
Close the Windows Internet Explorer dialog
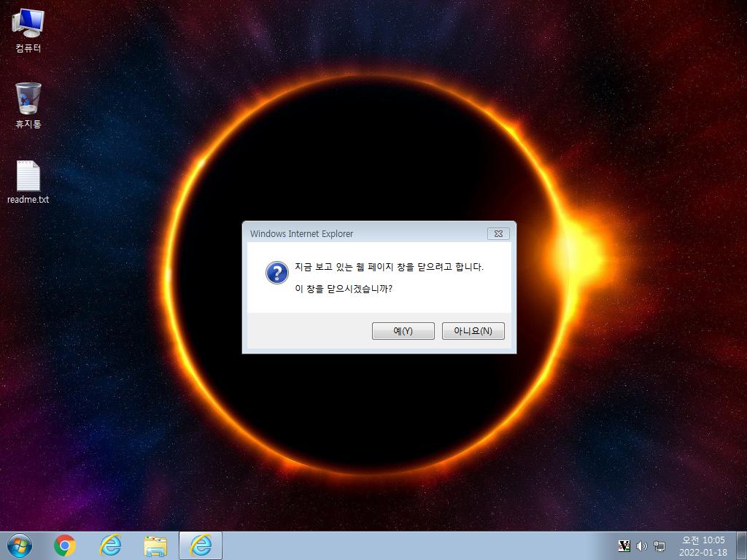pos(498,234)
